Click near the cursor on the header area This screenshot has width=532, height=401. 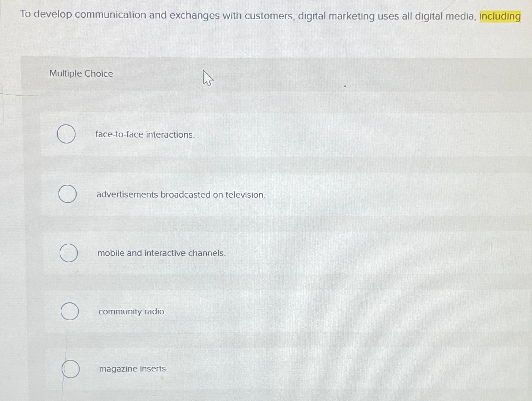tap(207, 78)
